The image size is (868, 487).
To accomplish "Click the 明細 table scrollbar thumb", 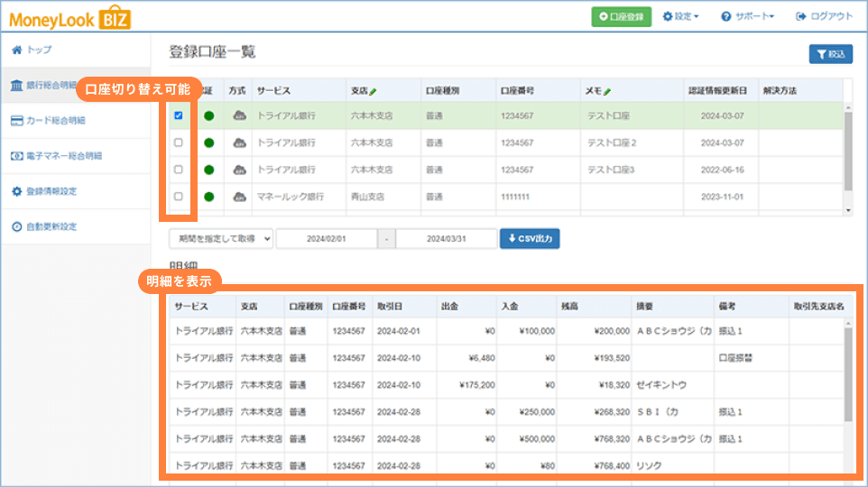I will tap(847, 374).
